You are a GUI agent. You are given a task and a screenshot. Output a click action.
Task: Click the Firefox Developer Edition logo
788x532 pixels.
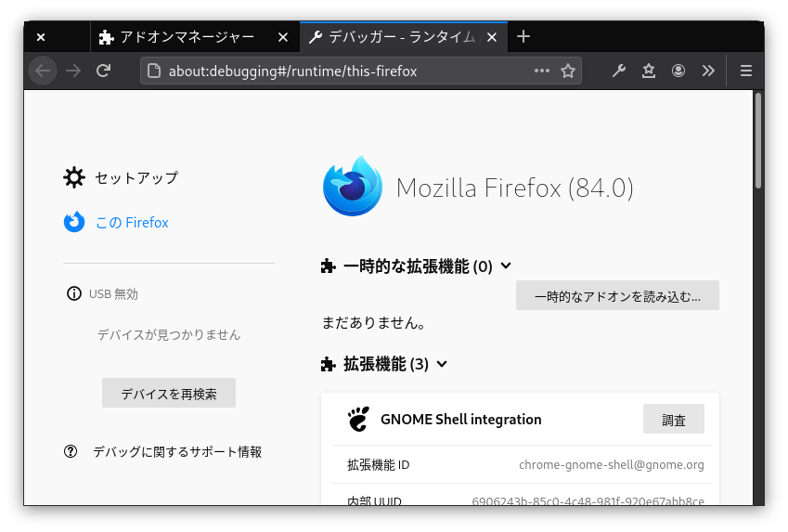(x=353, y=186)
